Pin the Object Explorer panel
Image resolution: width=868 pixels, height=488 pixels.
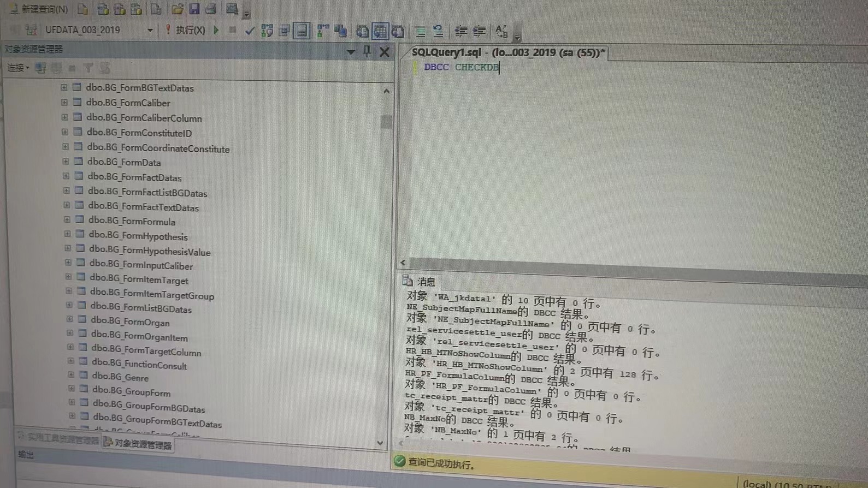[x=367, y=51]
